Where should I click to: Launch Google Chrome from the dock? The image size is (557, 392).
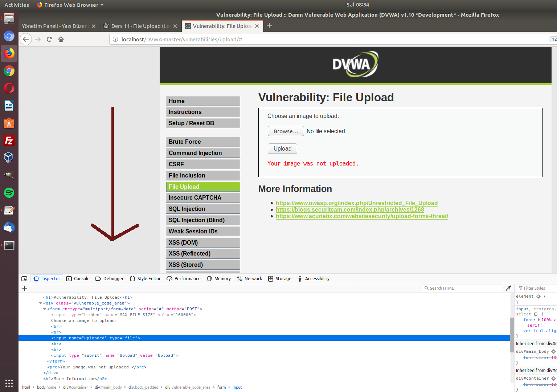tap(9, 71)
